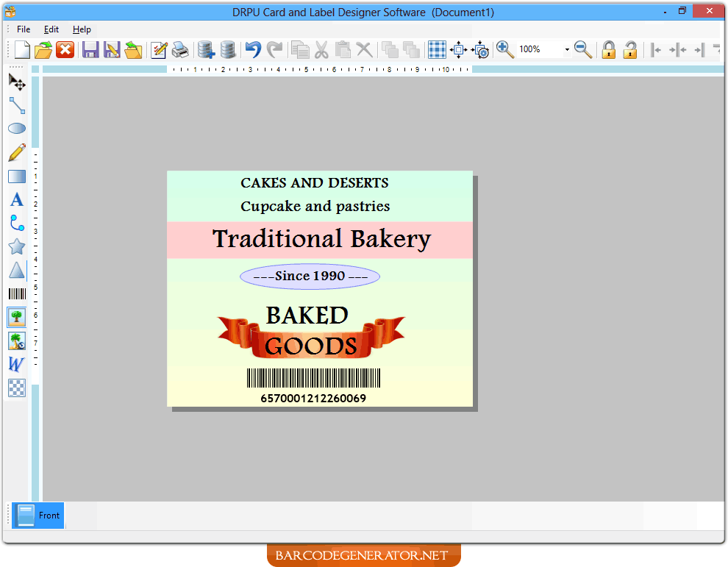Select the Pencil tool
Viewport: 728px width, 567px height.
click(17, 153)
